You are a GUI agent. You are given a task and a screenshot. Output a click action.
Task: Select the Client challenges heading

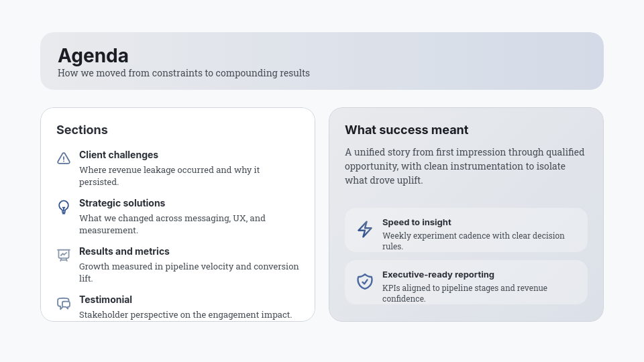pyautogui.click(x=119, y=155)
